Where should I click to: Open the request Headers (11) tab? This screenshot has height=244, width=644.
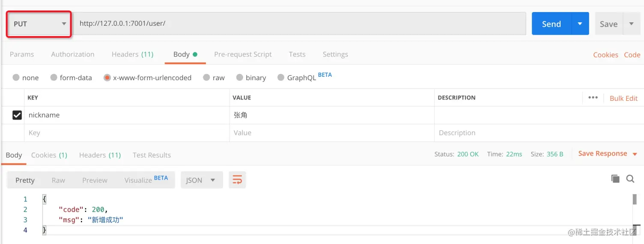(132, 54)
